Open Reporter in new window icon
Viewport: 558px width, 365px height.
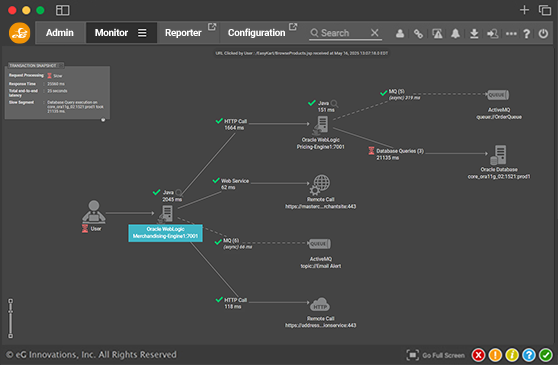[x=212, y=27]
